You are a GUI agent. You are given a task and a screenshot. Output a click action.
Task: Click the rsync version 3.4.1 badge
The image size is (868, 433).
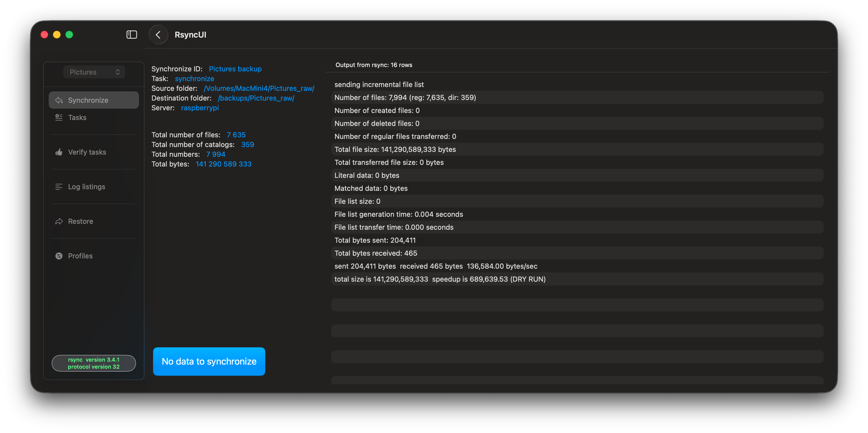[94, 363]
